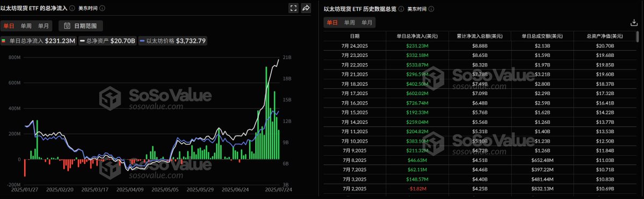Click the info icon beside 以太坊现货 ETF 的总净流入

(73, 8)
